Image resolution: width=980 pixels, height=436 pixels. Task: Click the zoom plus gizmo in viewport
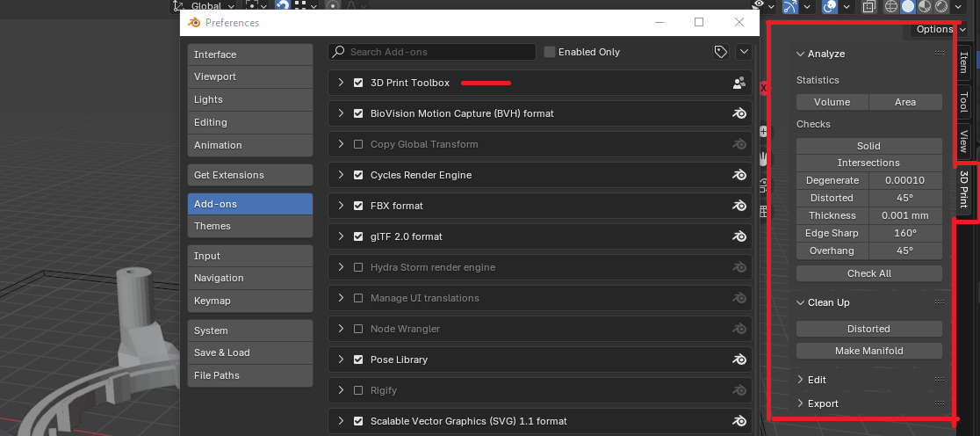763,131
